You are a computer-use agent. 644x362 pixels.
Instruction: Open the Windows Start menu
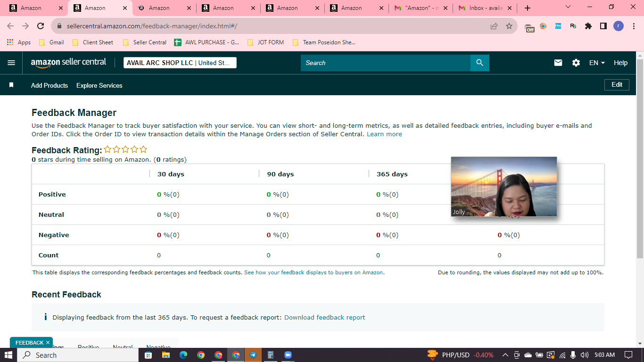8,355
